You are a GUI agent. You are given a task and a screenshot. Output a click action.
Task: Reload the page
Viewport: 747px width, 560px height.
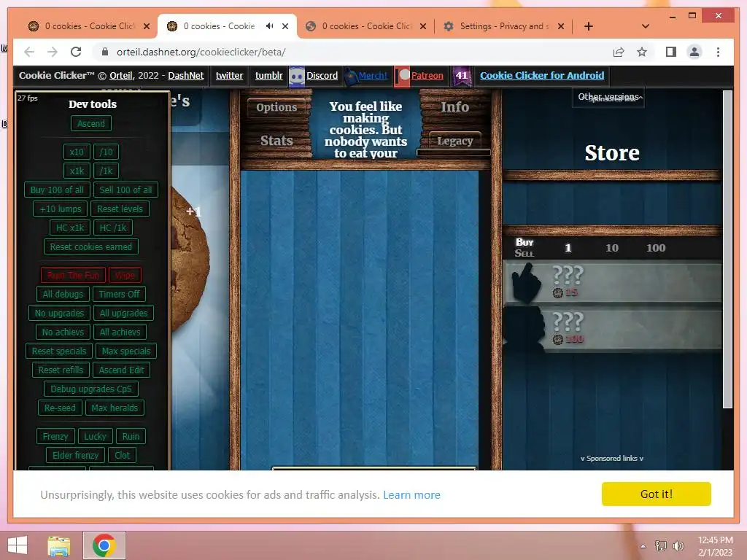[76, 52]
